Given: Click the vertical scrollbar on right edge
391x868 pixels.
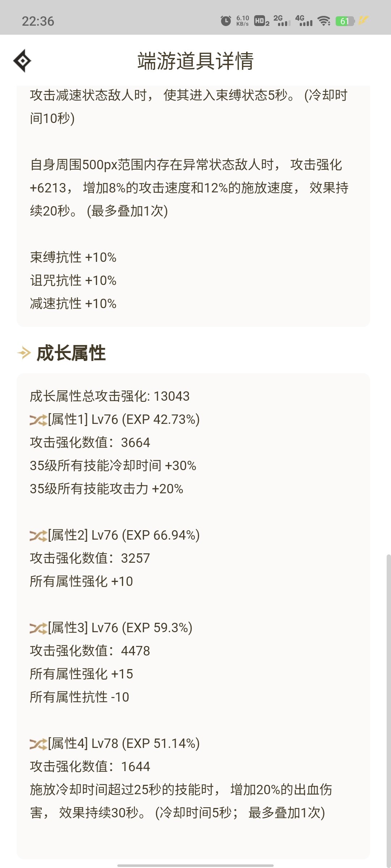Looking at the screenshot, I should pos(388,709).
